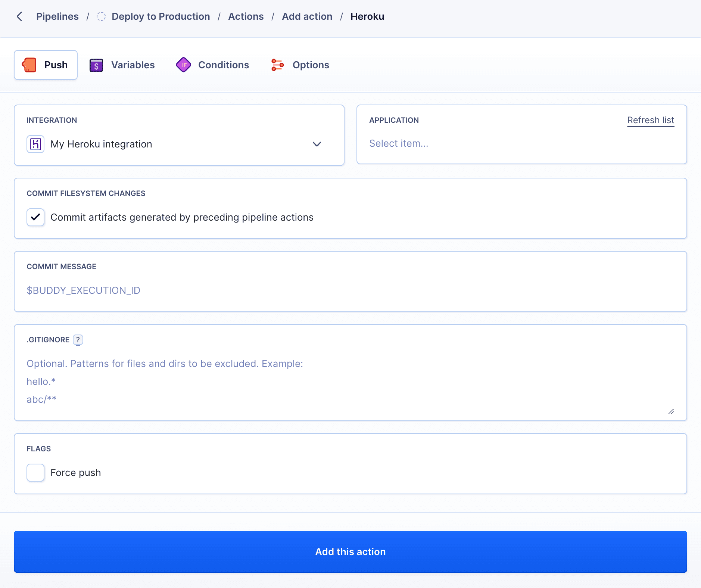This screenshot has height=588, width=701.
Task: Enable the Force push flag
Action: (x=35, y=472)
